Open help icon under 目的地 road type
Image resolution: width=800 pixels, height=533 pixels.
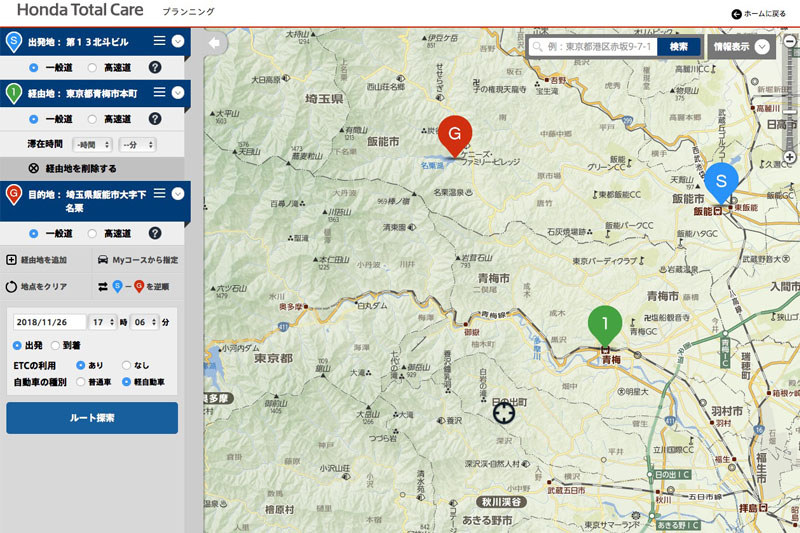(x=155, y=233)
